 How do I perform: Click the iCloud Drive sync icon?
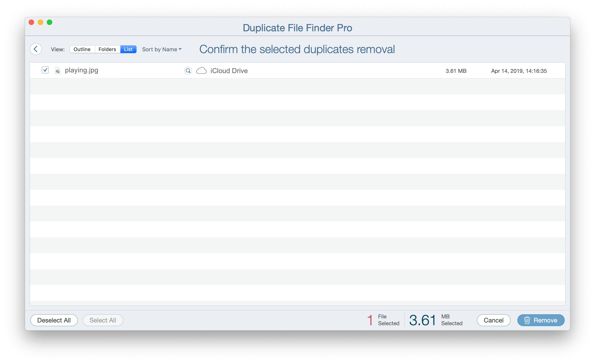(201, 71)
